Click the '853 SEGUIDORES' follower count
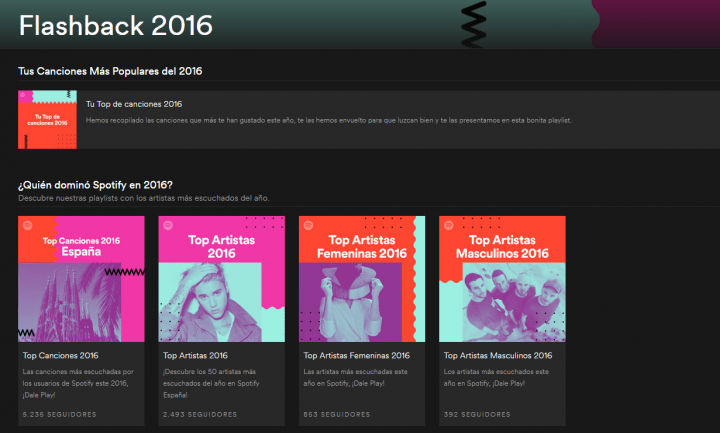 (337, 414)
